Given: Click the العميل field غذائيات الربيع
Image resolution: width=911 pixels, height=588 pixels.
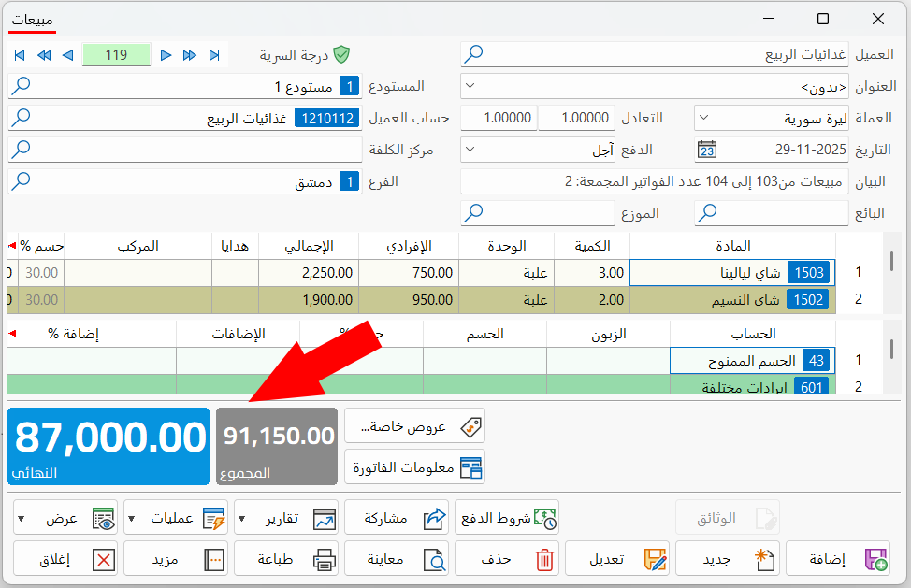Looking at the screenshot, I should click(654, 54).
